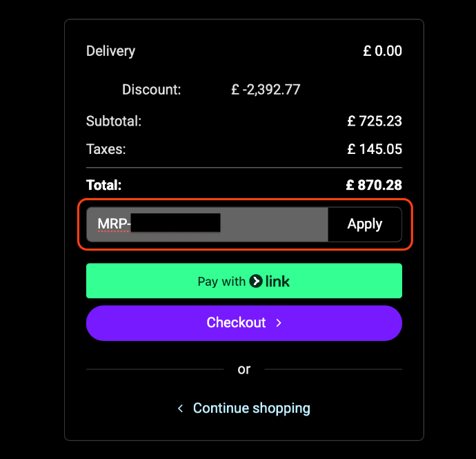Click the "or" divider text

244,369
